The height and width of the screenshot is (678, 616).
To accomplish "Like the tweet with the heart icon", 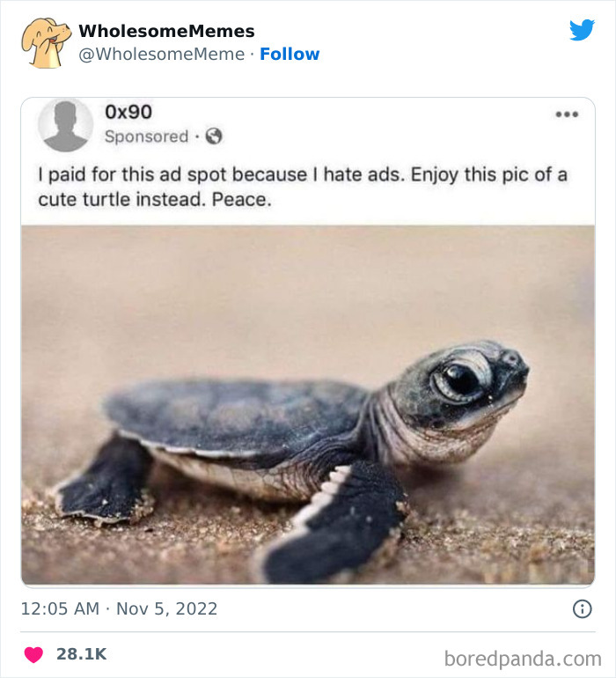I will [34, 655].
